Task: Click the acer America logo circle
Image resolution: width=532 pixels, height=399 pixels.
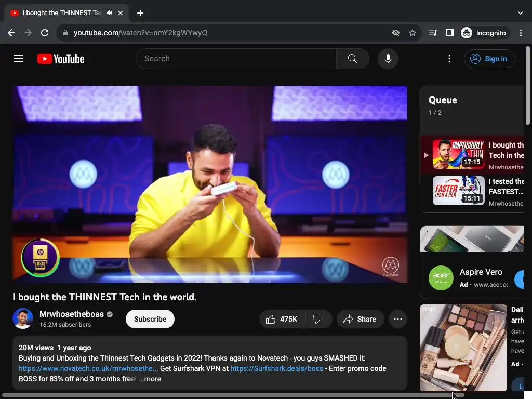Action: click(x=441, y=278)
